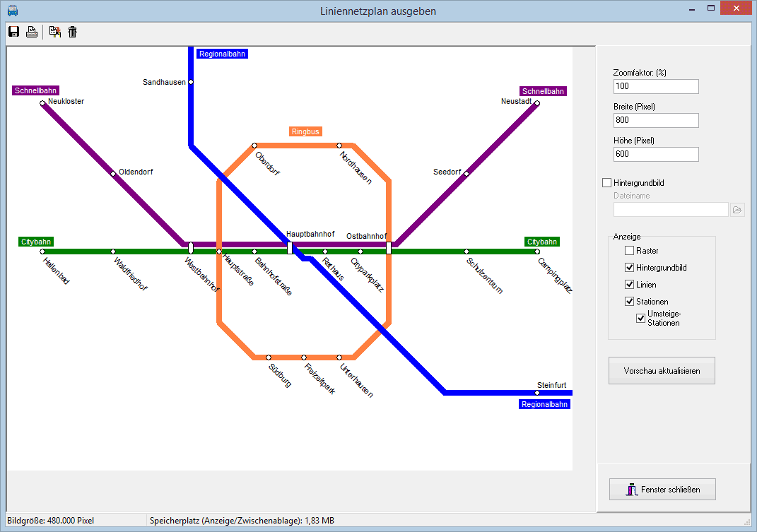The width and height of the screenshot is (757, 532).
Task: Click the orange Ringbus line label
Action: point(305,131)
